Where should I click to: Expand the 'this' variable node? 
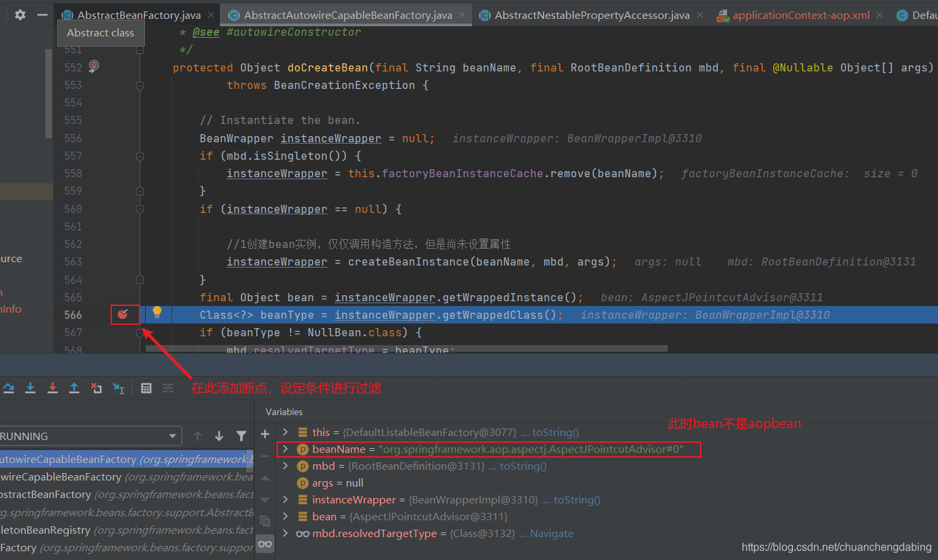click(x=285, y=432)
